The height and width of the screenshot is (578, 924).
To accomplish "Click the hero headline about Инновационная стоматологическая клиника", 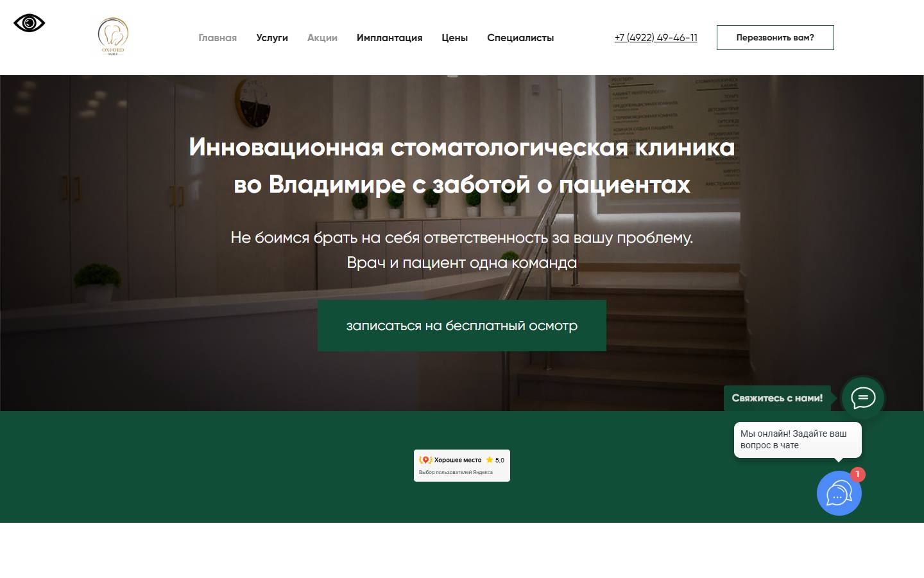I will [x=462, y=166].
